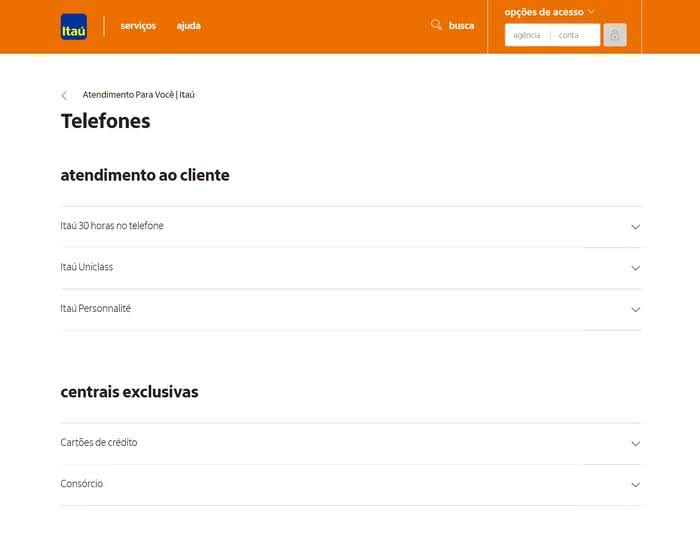The width and height of the screenshot is (700, 533).
Task: Select Consórcio row text
Action: pyautogui.click(x=82, y=483)
